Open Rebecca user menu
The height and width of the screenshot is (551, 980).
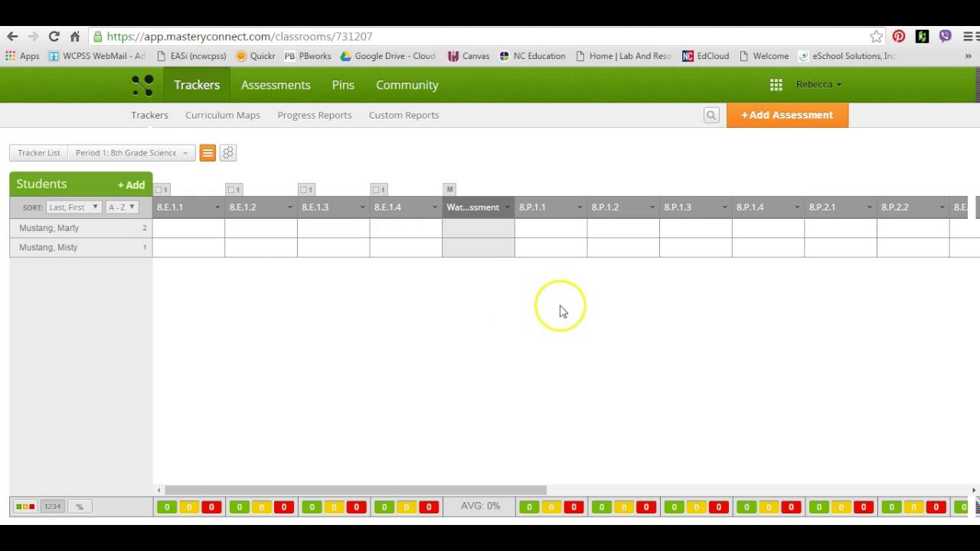coord(818,84)
